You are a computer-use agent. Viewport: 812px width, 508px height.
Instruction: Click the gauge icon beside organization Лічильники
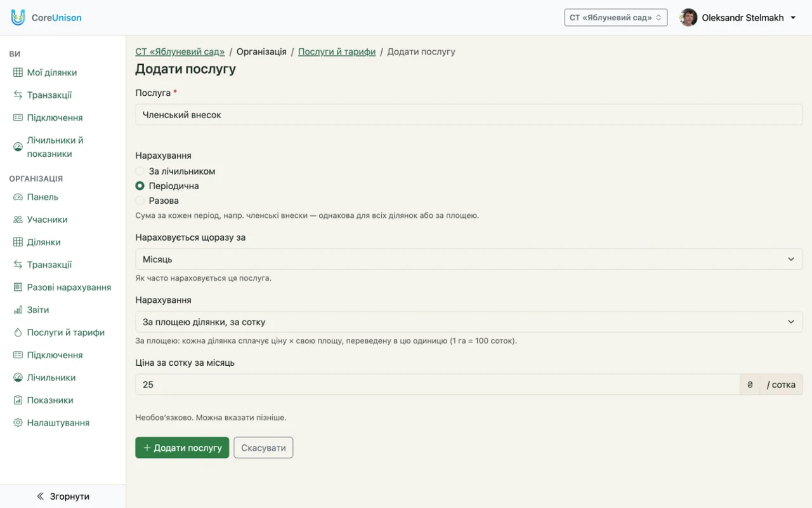click(18, 378)
